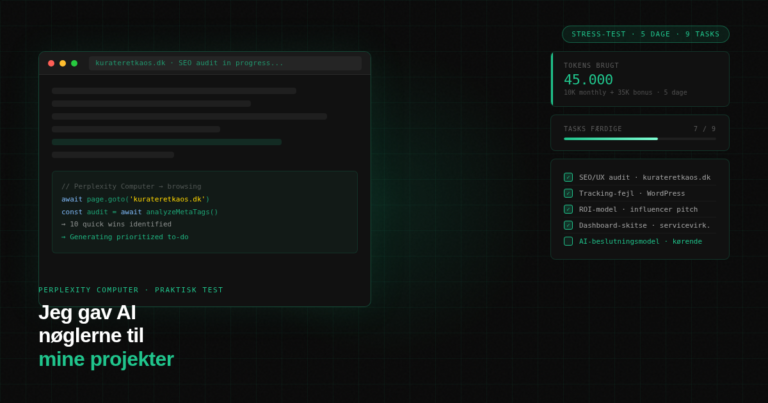Toggle the SEO/UX audit checkbox

tap(568, 177)
